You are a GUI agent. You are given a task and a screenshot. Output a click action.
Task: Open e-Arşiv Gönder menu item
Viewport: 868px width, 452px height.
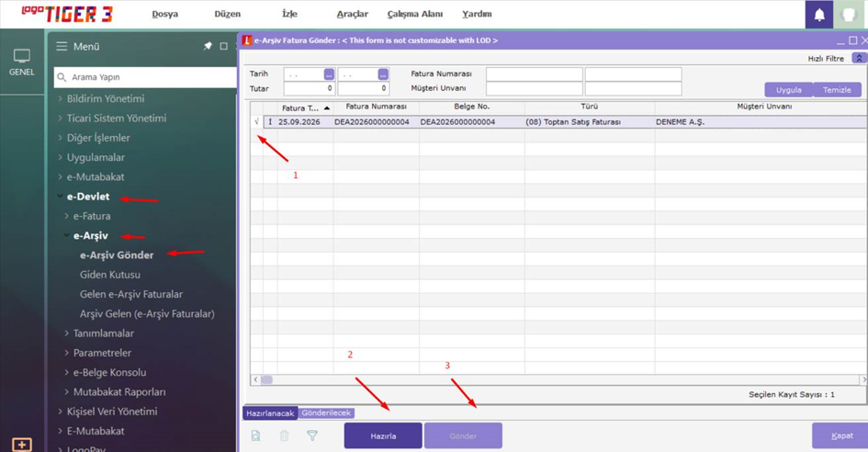click(117, 255)
